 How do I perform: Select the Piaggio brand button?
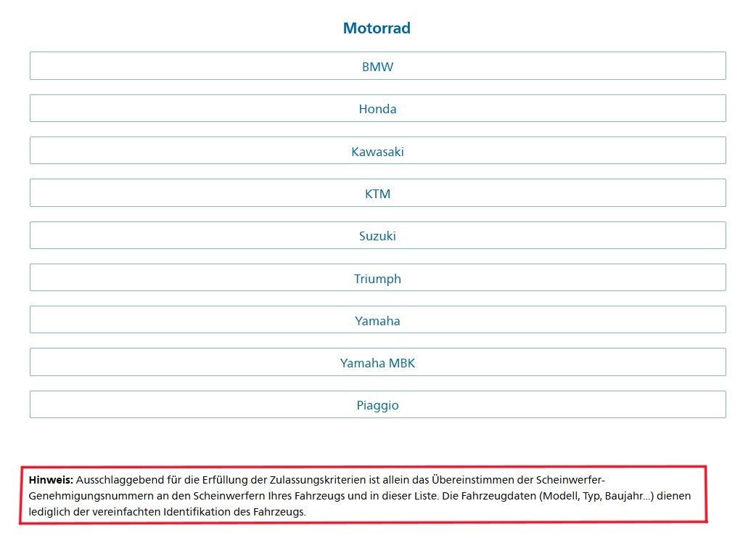(x=377, y=405)
